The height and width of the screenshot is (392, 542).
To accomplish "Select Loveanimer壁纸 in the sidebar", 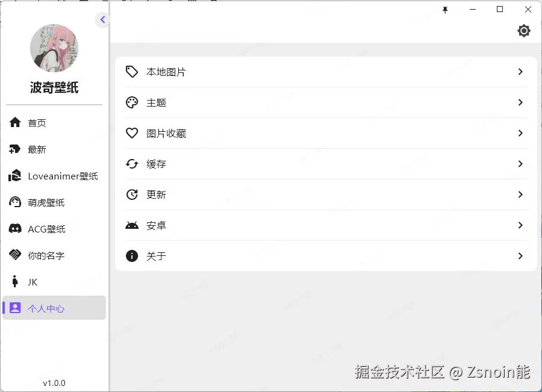I will pyautogui.click(x=54, y=176).
